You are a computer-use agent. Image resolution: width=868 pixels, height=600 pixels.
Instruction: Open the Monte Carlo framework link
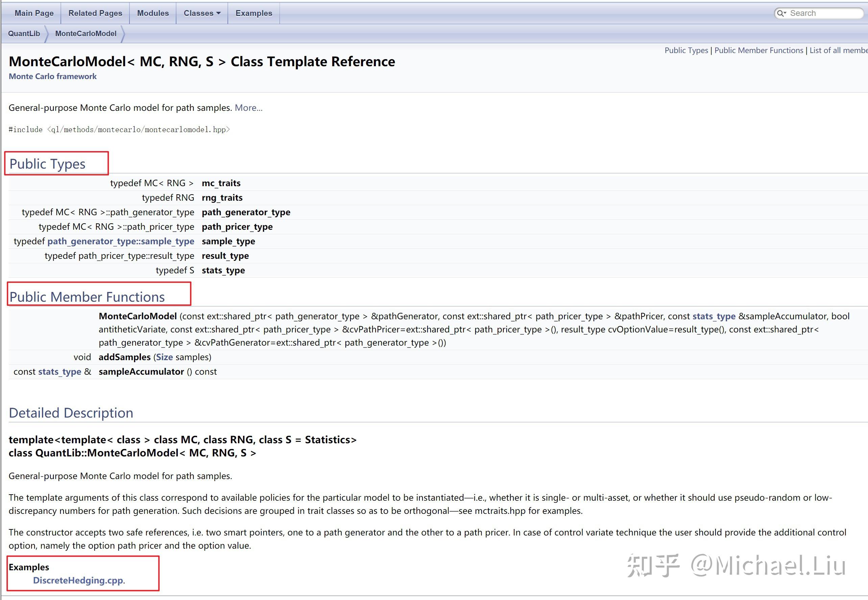coord(53,76)
